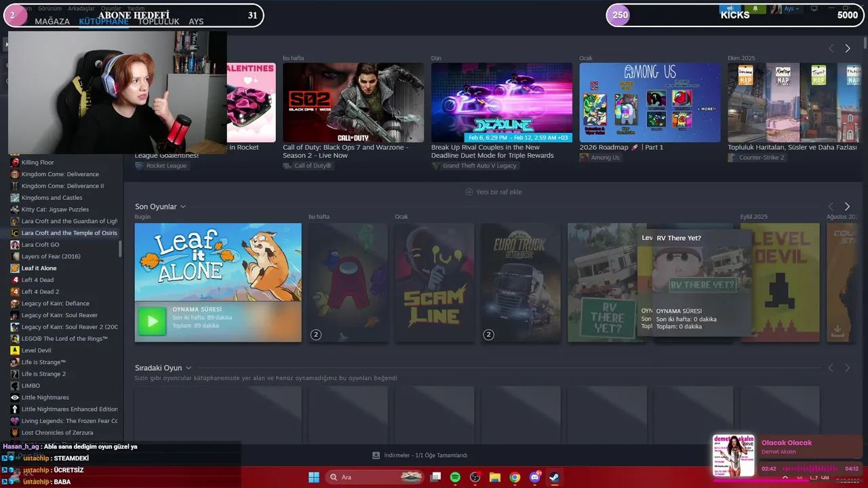Screen dimensions: 868x488
Task: Click the Killing Floor game icon in sidebar
Action: [x=15, y=163]
